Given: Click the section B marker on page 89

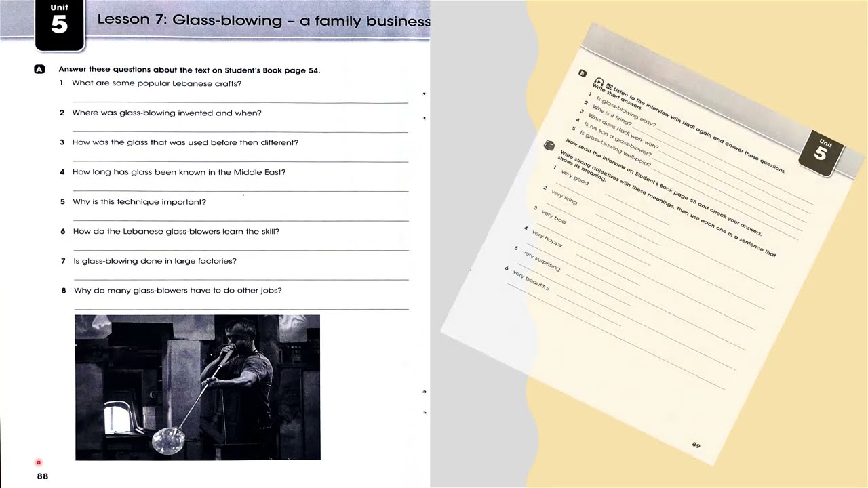Looking at the screenshot, I should pos(583,73).
